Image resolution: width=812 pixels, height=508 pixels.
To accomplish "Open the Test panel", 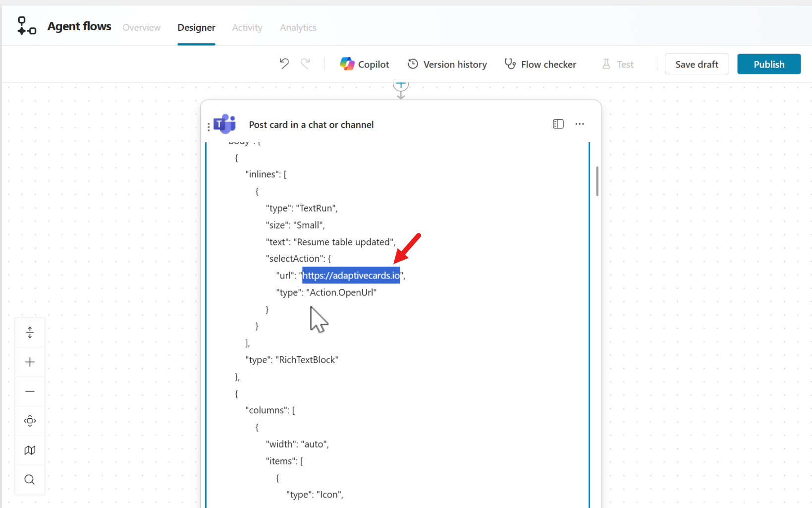I will [617, 63].
